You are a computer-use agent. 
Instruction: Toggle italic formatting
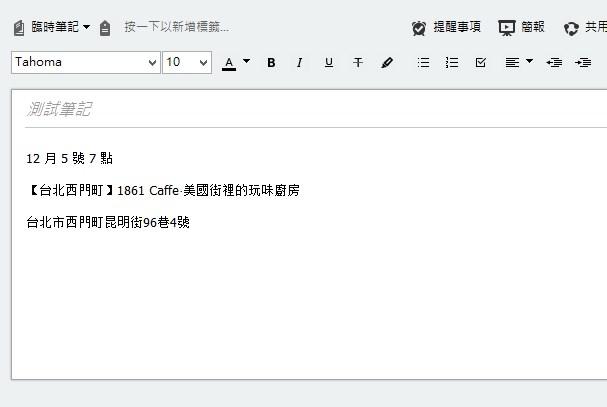299,63
